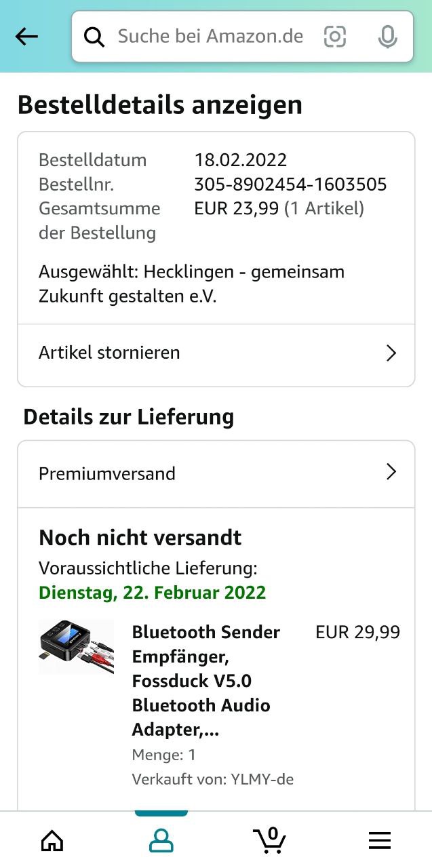Tap the back arrow icon

[x=27, y=37]
